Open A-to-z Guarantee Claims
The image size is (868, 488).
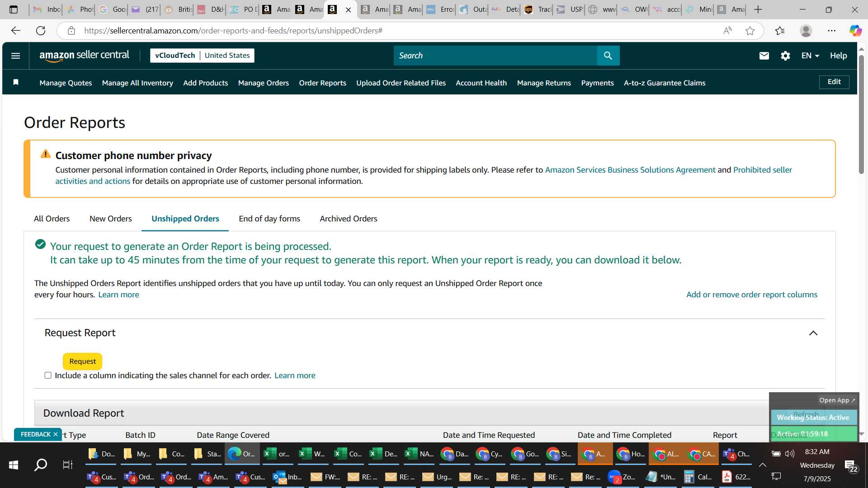pos(665,83)
